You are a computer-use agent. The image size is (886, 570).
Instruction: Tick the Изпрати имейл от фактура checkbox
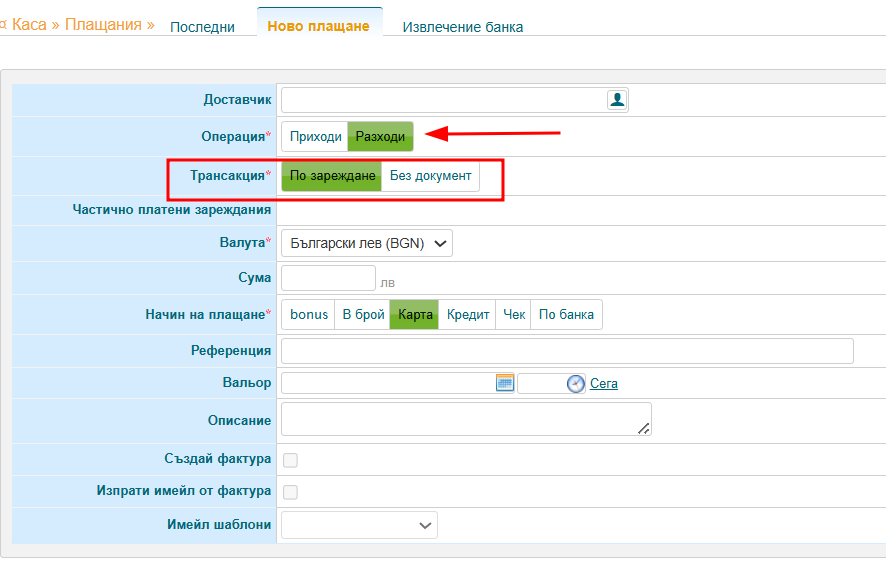[290, 492]
